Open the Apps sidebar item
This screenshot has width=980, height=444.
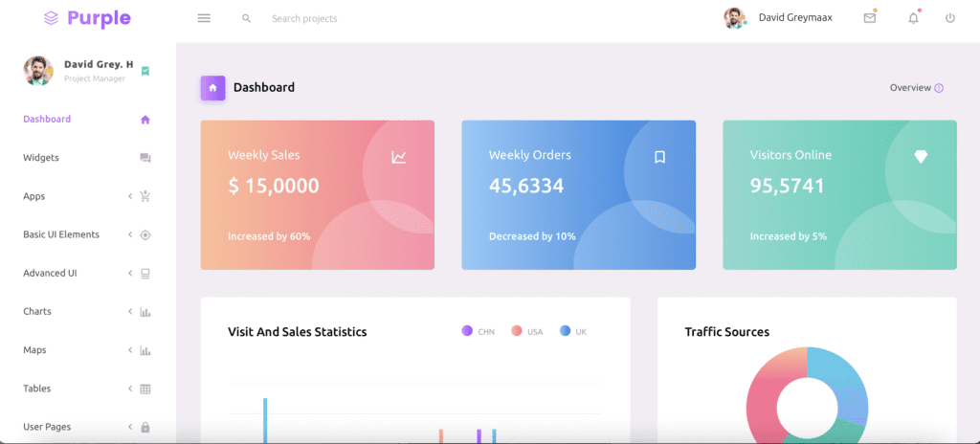pyautogui.click(x=33, y=196)
